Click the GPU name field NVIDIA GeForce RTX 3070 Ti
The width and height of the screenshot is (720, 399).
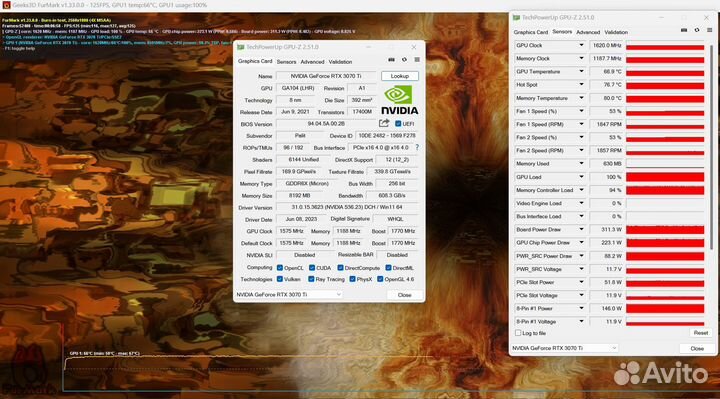[x=326, y=76]
